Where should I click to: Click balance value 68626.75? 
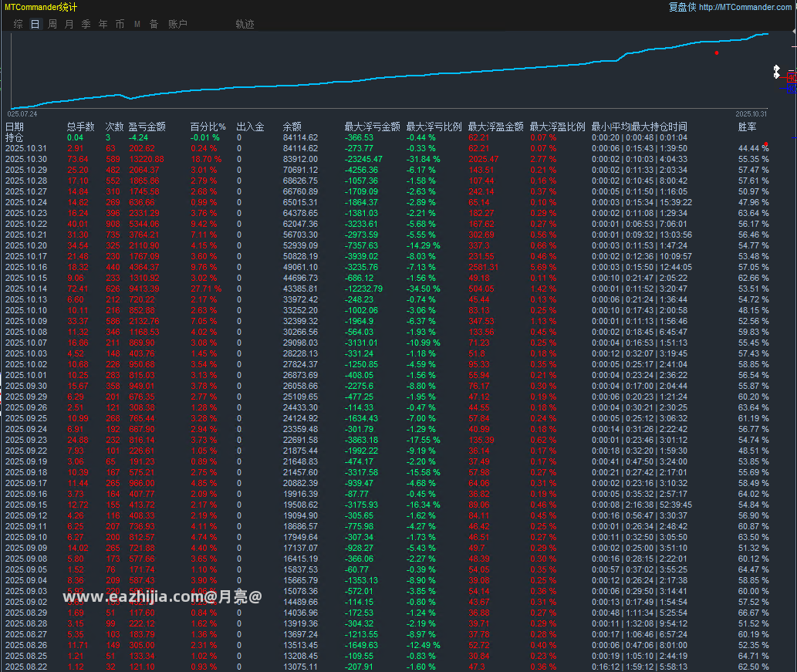coord(300,181)
